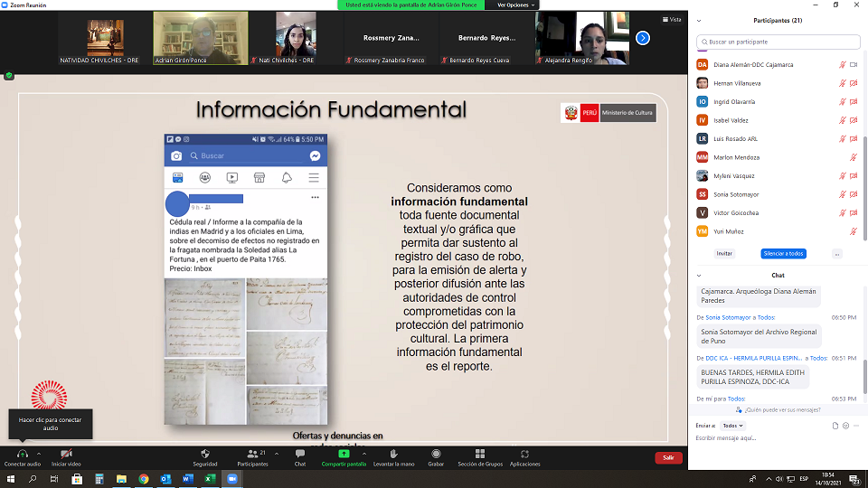Open the Windows Start menu
Screen dimensions: 868x488
pos(11,479)
